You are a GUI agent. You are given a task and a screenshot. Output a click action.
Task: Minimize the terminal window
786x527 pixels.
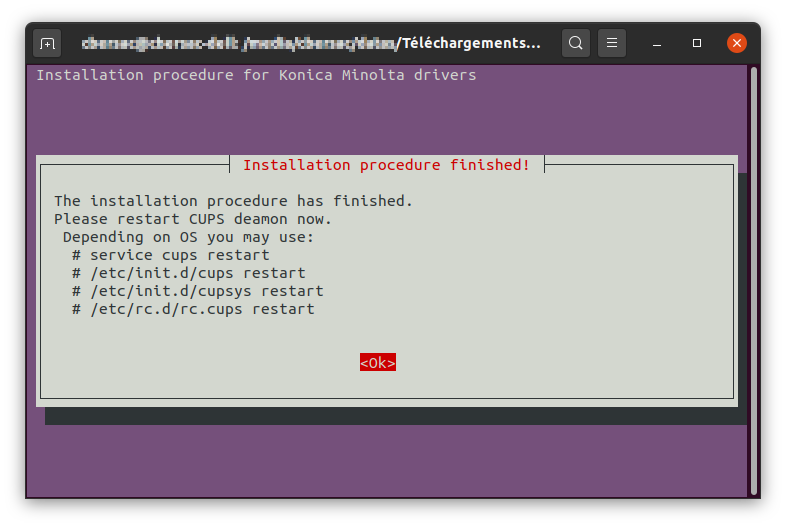click(657, 44)
